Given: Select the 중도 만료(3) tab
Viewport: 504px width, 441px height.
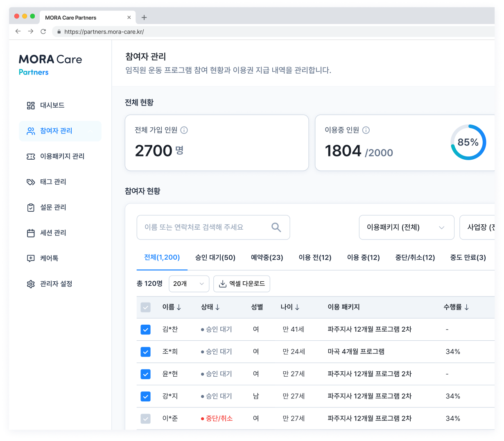Looking at the screenshot, I should 468,258.
